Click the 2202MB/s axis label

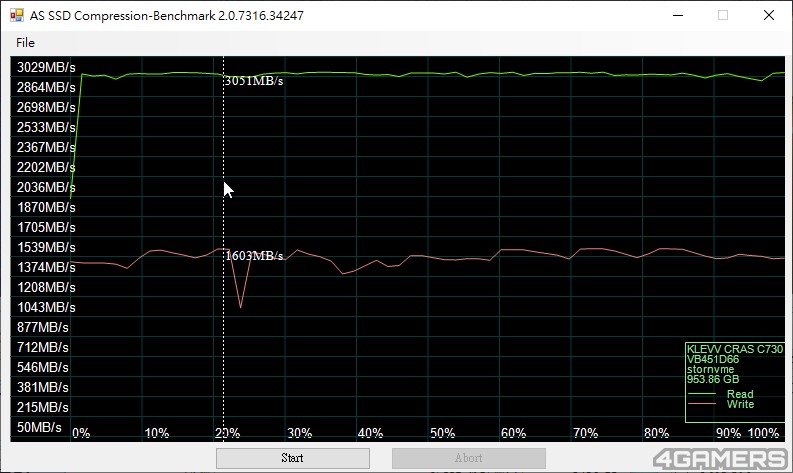(x=46, y=167)
